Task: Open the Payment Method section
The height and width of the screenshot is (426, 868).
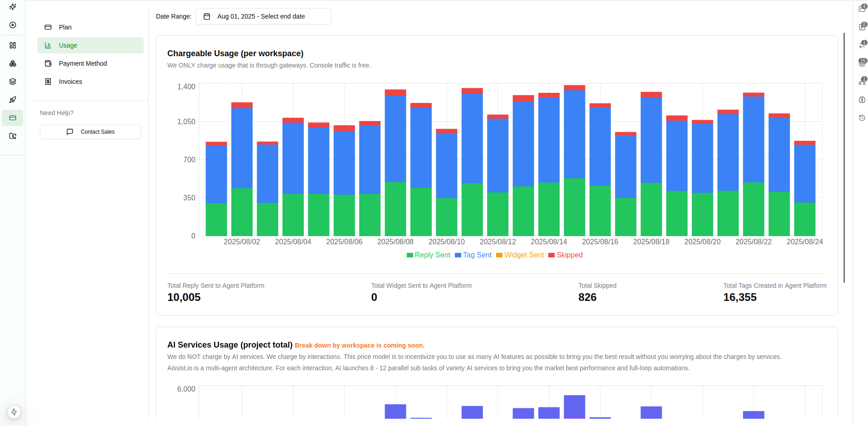Action: coord(83,63)
